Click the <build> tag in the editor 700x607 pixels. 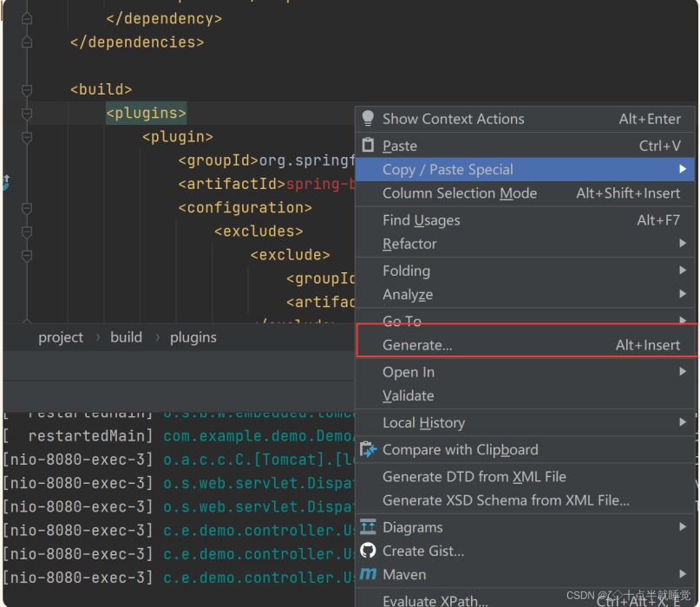click(x=101, y=89)
